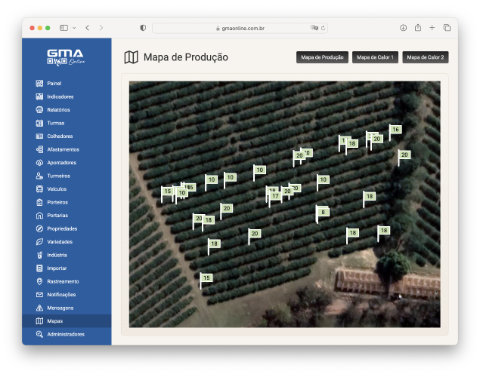Select the Relatórios icon in sidebar
Screen dimensions: 480x377
pos(39,110)
